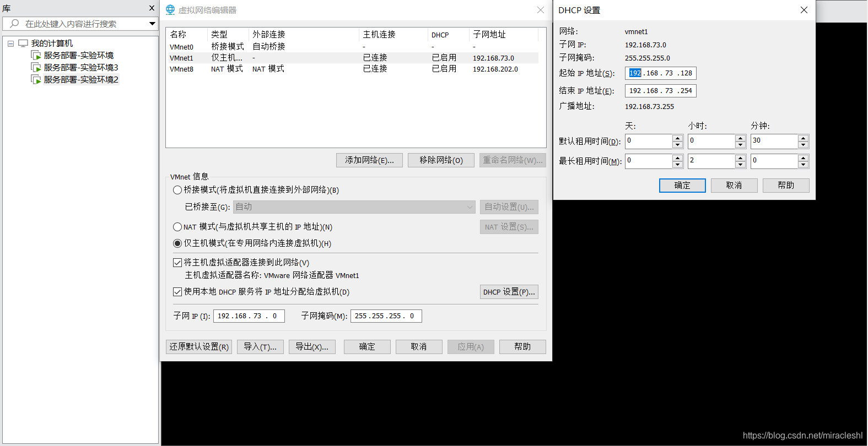Image resolution: width=868 pixels, height=446 pixels.
Task: Click the VM icon of 服务部署-实验环境3
Action: pos(36,67)
